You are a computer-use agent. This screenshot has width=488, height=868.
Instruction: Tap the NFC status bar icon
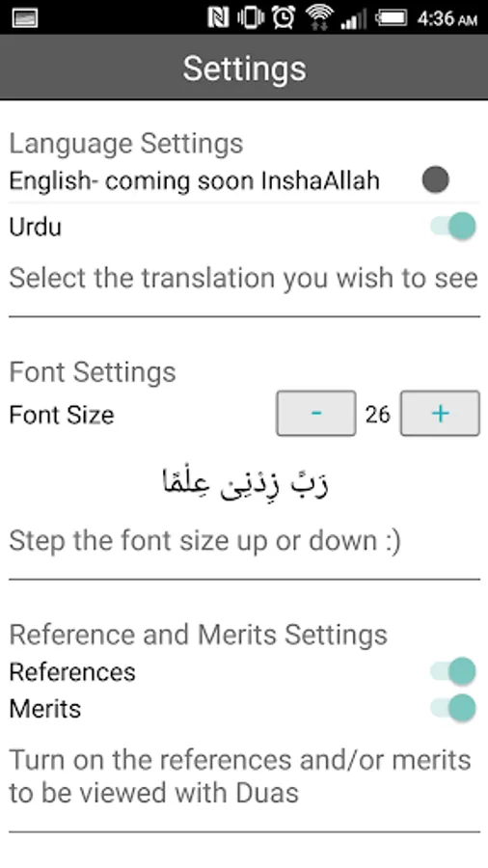click(x=219, y=17)
